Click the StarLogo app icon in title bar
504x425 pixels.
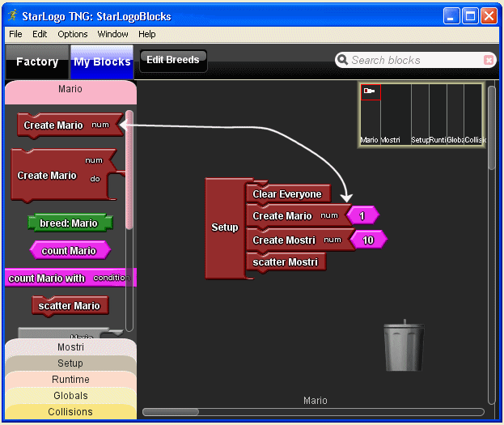coord(13,15)
